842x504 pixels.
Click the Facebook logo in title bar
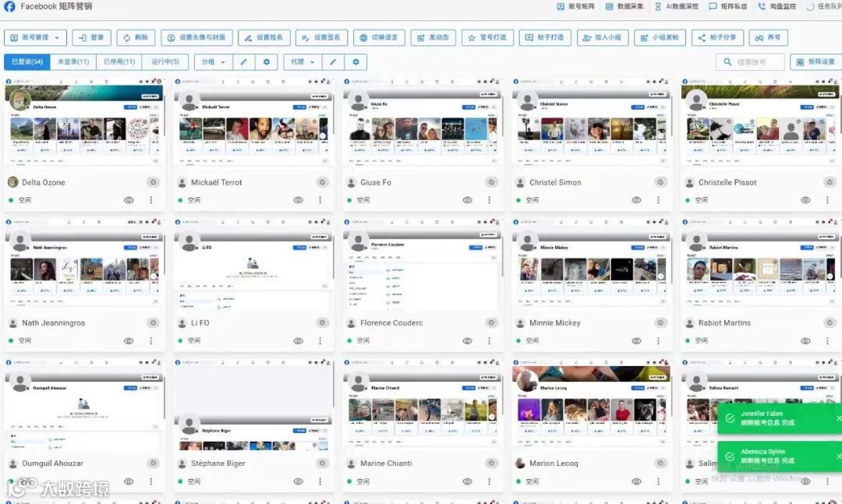click(x=9, y=6)
